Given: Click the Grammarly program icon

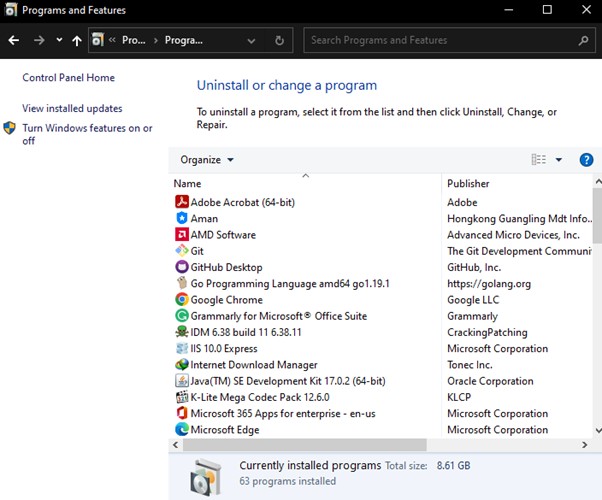Looking at the screenshot, I should (182, 316).
